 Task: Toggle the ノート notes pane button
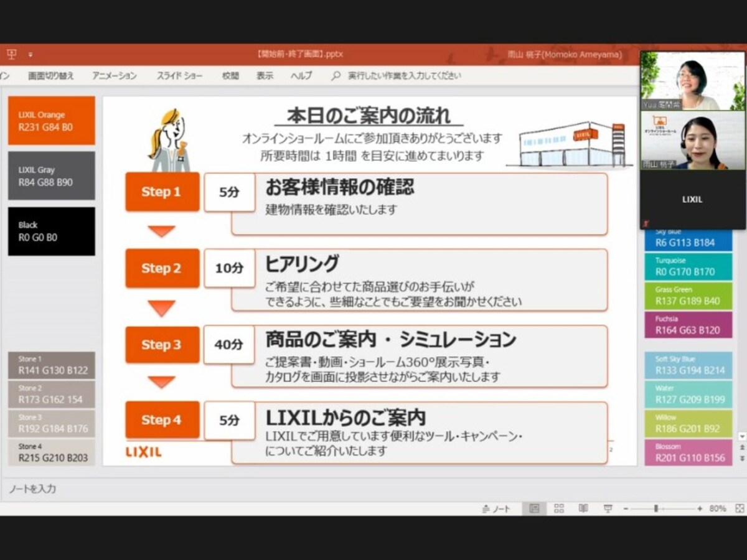click(496, 508)
